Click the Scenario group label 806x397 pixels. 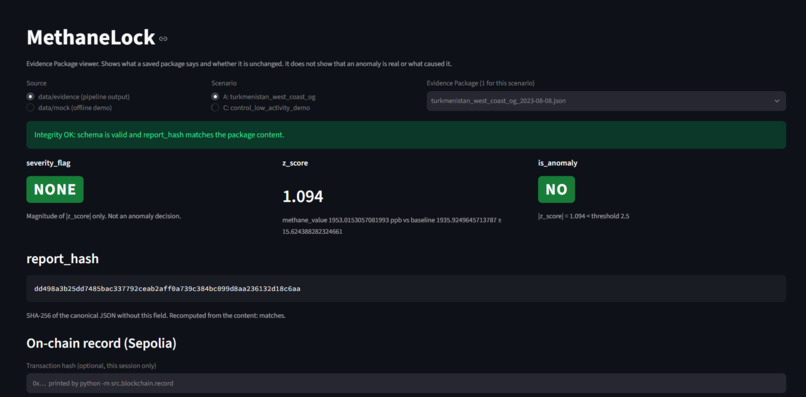(x=224, y=83)
